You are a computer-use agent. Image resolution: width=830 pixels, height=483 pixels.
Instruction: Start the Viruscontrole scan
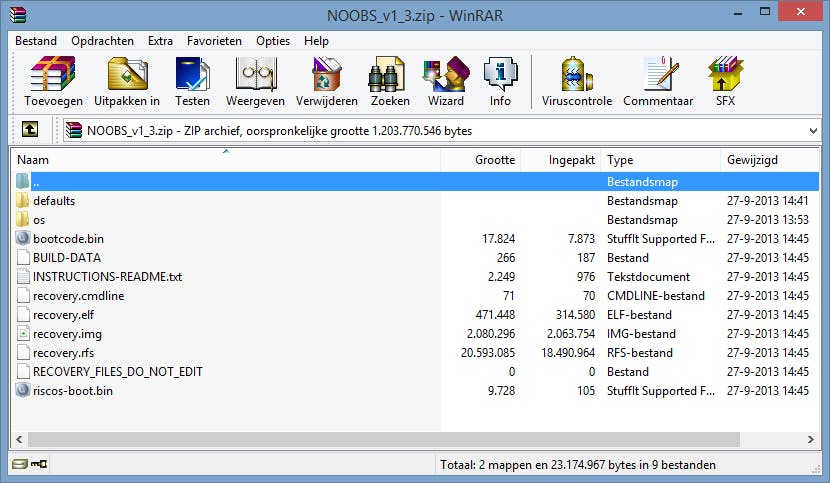[x=577, y=74]
